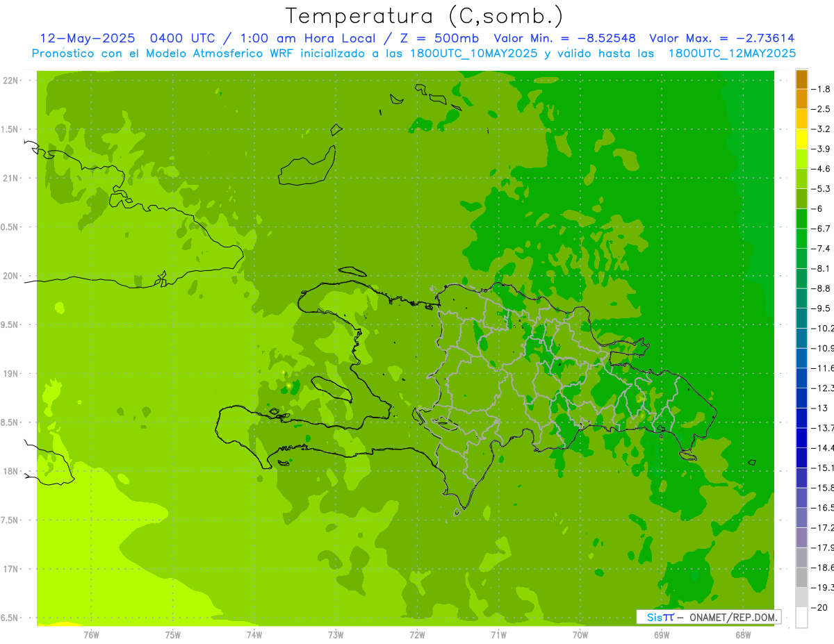Click the -8.1 legend value

(x=822, y=268)
